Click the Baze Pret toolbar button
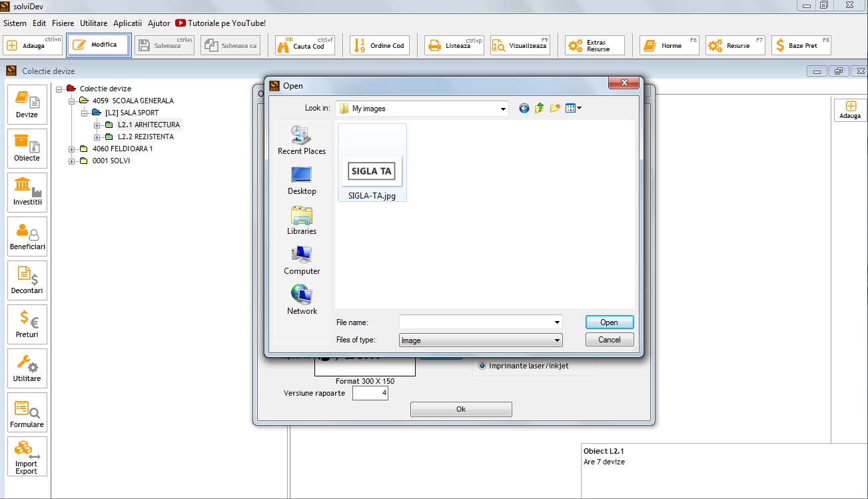Image resolution: width=868 pixels, height=499 pixels. (x=801, y=46)
